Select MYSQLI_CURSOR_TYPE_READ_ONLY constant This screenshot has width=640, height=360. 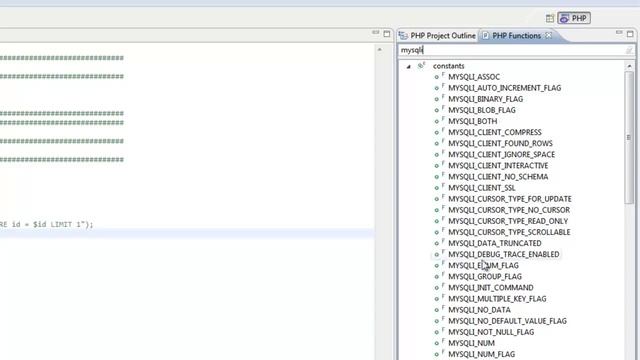pyautogui.click(x=508, y=221)
